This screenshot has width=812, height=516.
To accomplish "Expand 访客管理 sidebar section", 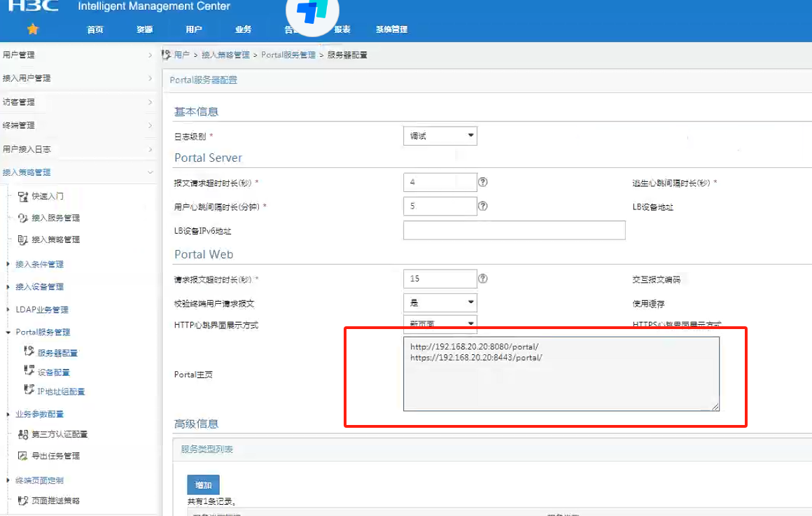I will [x=78, y=102].
